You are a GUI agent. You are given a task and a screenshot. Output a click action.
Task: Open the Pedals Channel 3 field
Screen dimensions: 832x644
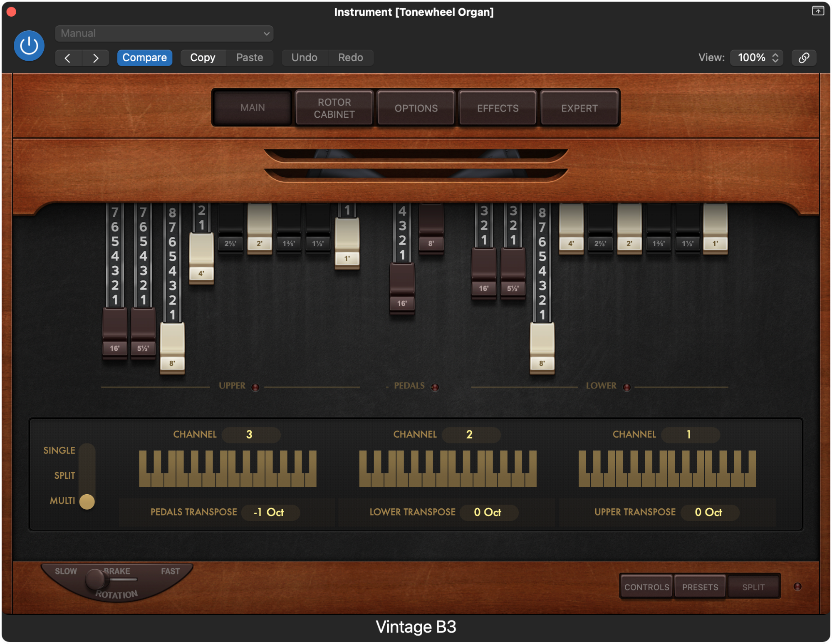pyautogui.click(x=250, y=435)
